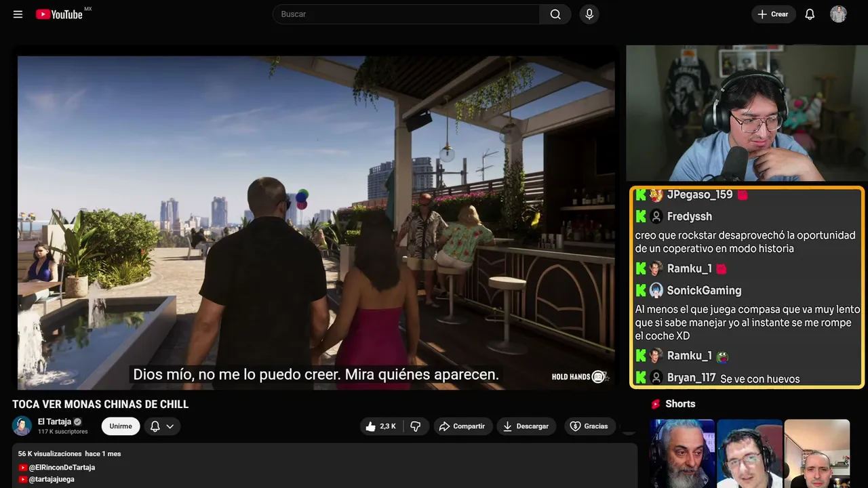The image size is (868, 488).
Task: Click "56 K visualizaciones hace 1 mes" description text
Action: [x=69, y=453]
